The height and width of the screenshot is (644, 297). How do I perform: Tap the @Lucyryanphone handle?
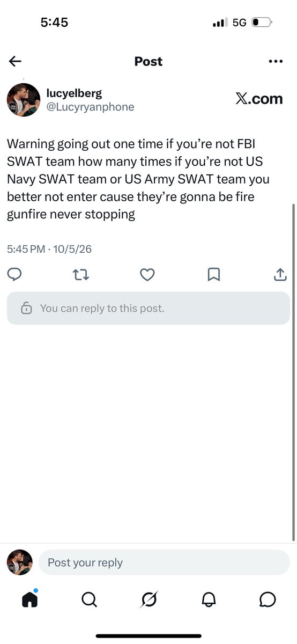[90, 107]
